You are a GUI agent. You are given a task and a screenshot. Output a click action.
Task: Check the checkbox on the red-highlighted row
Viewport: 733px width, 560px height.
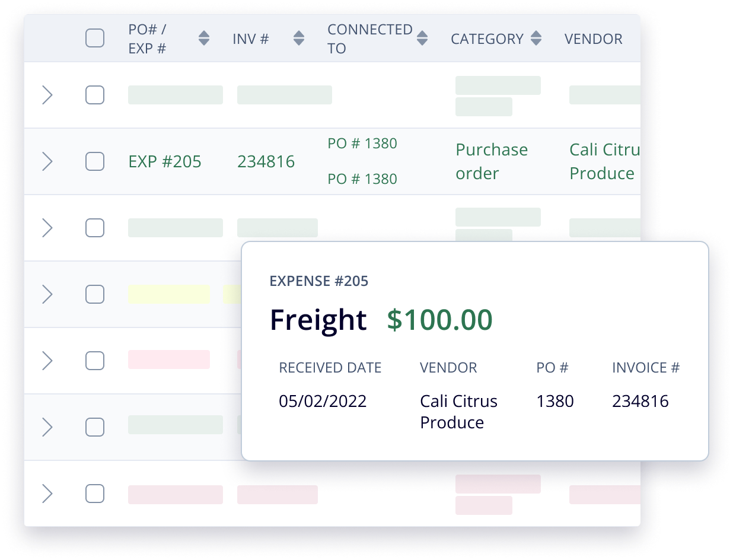click(x=95, y=360)
